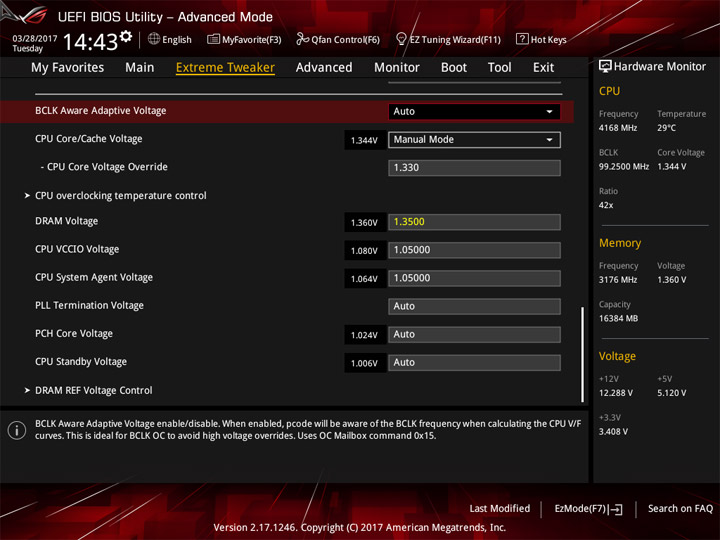Click the 1.006V CPU Standby reading
This screenshot has width=720, height=540.
pos(365,363)
